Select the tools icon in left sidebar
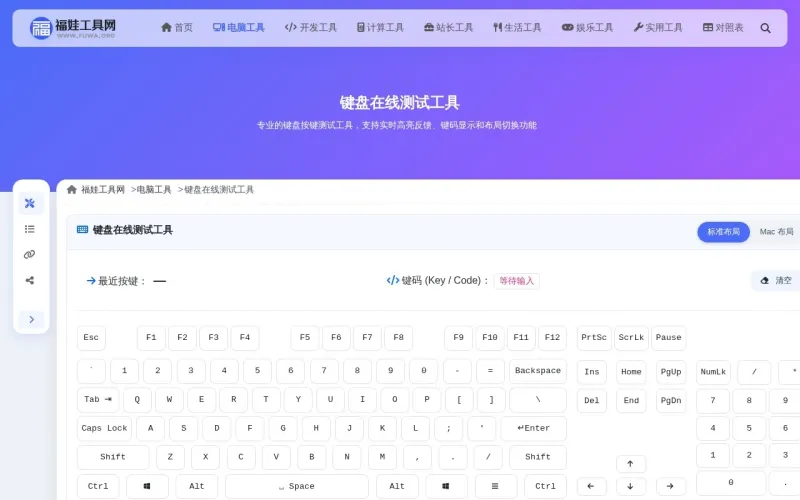The image size is (800, 500). point(30,203)
